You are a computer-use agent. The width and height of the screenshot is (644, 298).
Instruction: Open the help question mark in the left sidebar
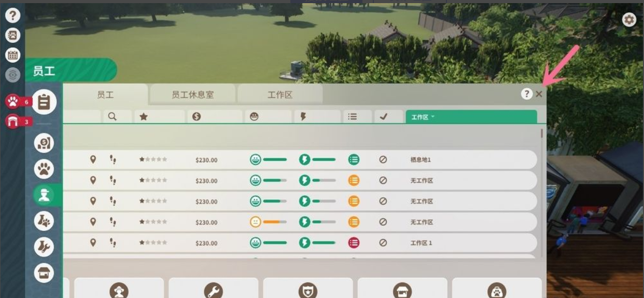tap(13, 16)
